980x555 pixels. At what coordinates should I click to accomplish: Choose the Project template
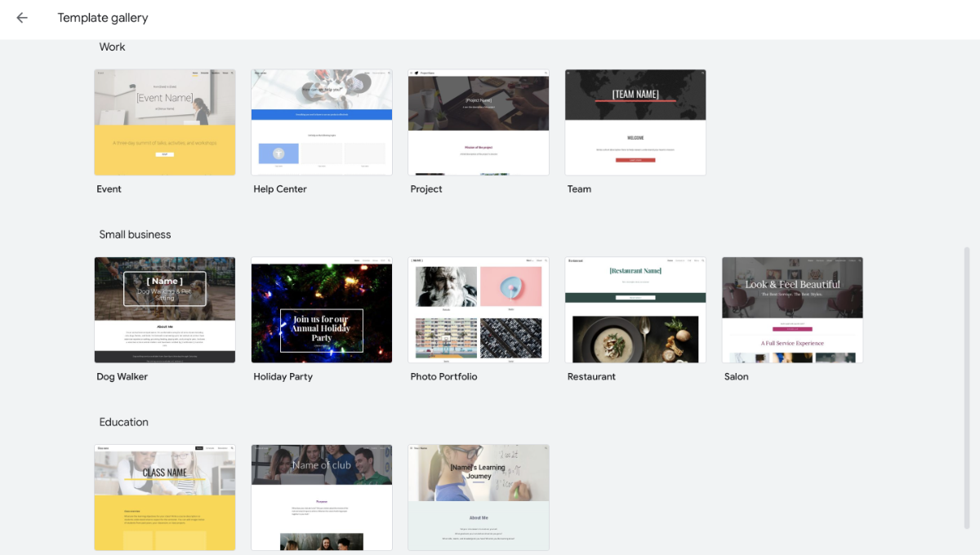click(x=478, y=122)
